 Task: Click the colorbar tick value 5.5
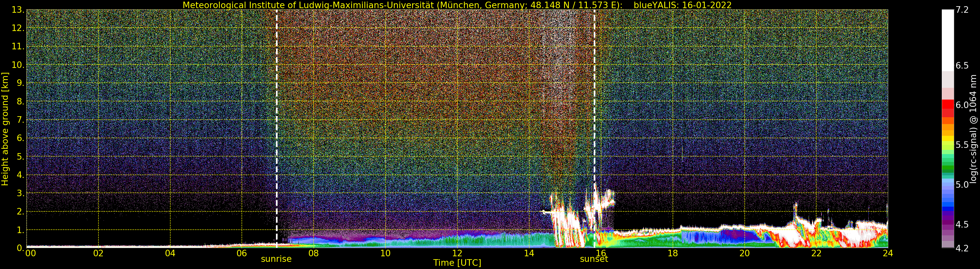tap(962, 145)
